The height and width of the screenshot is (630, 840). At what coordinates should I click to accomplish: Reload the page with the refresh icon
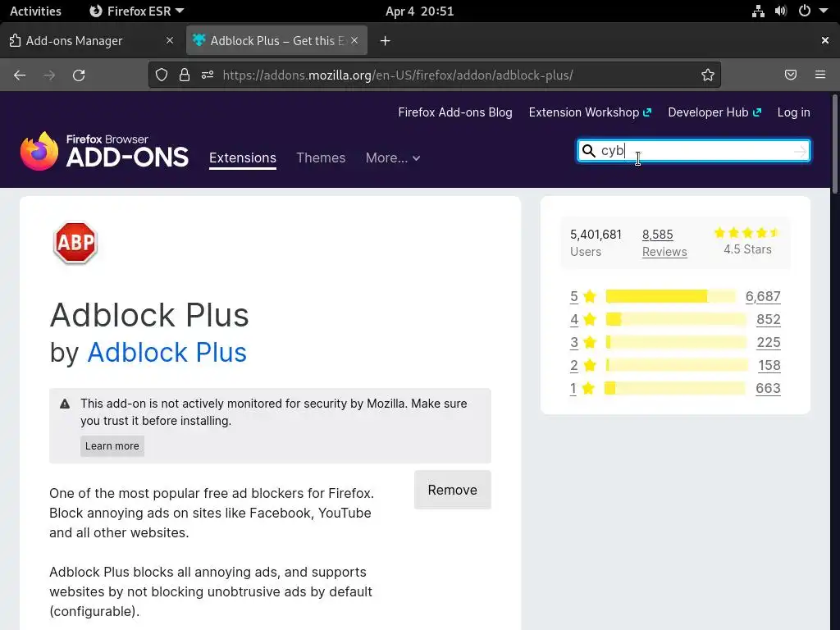(79, 75)
